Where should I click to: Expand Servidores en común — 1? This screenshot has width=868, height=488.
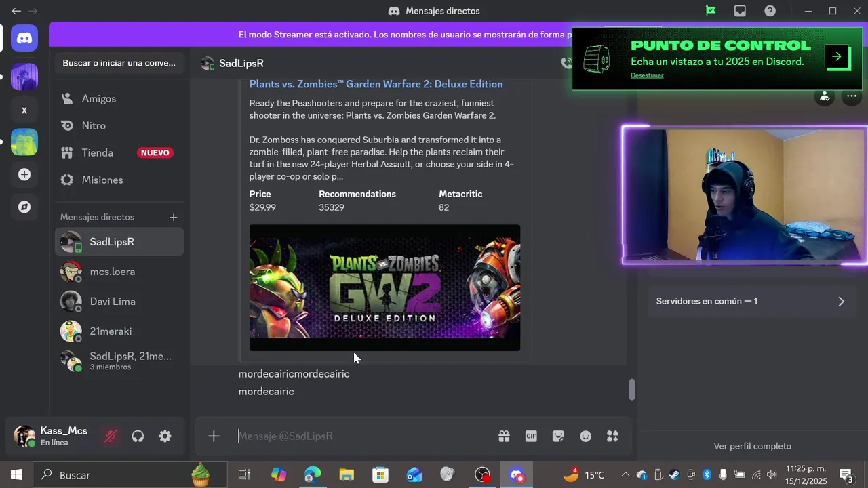pos(751,301)
